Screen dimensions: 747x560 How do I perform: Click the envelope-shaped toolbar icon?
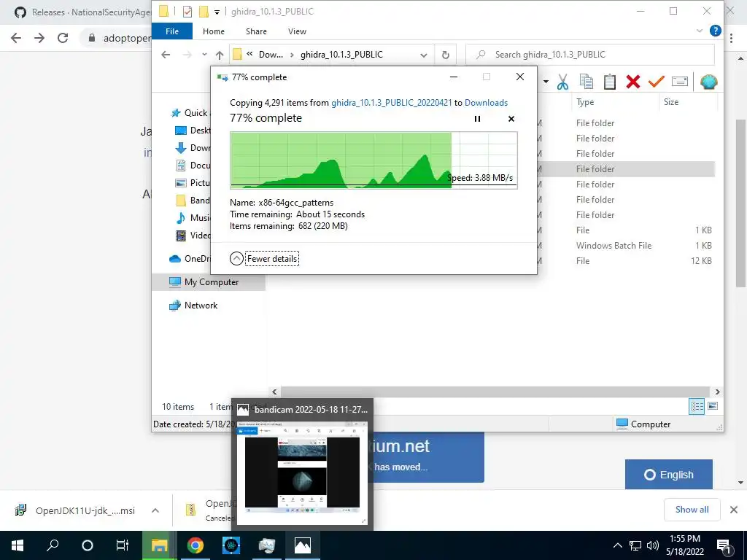(680, 82)
